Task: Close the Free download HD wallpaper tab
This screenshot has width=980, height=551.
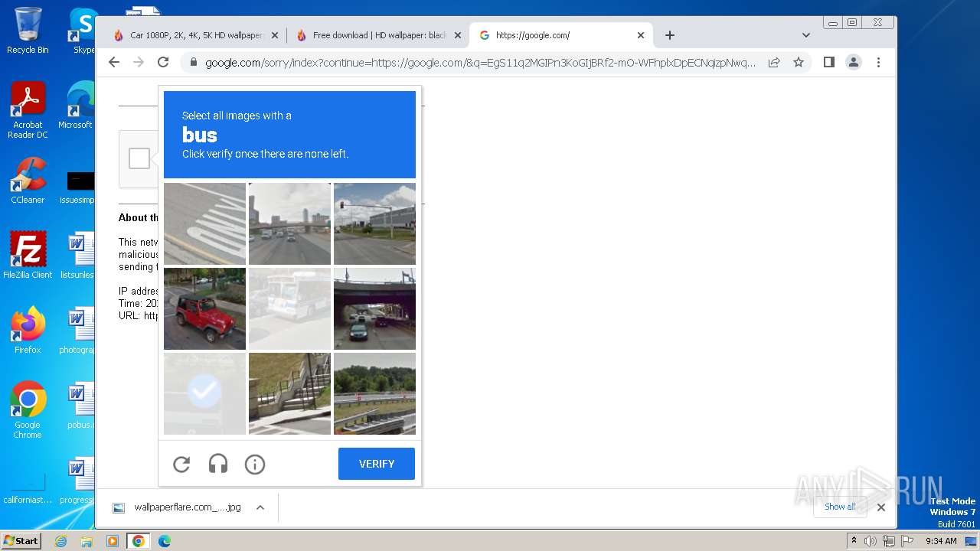Action: click(x=458, y=35)
